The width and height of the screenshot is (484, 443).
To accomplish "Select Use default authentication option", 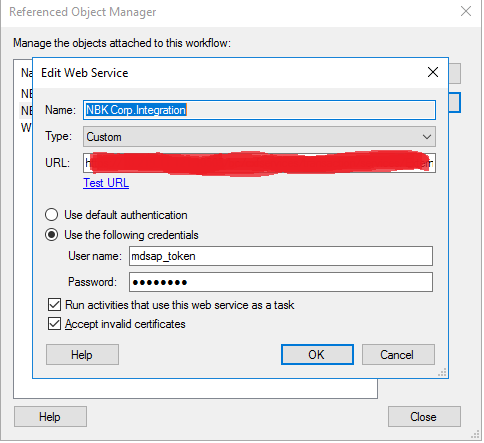I will coord(51,215).
